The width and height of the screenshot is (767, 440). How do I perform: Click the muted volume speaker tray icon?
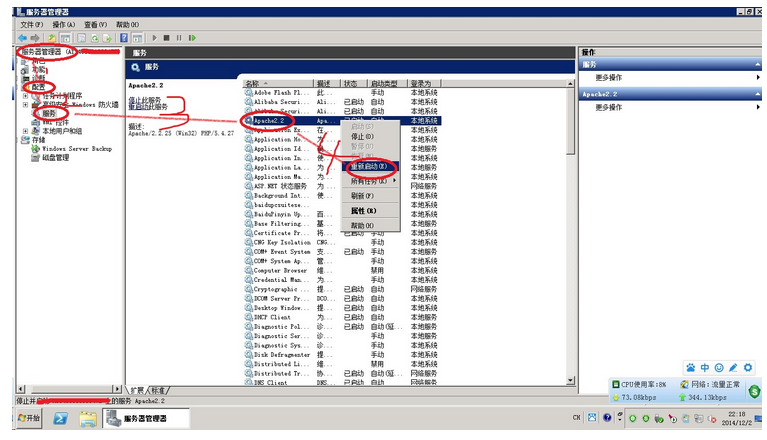coord(712,419)
